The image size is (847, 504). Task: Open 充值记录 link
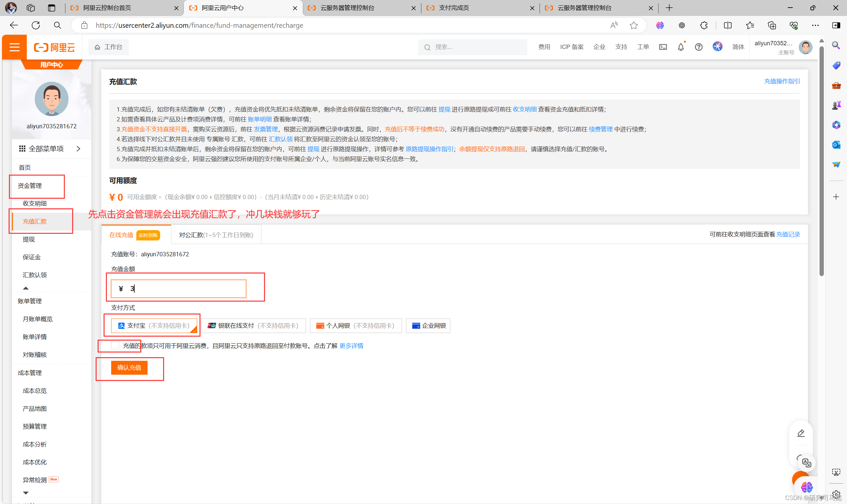[x=788, y=234]
